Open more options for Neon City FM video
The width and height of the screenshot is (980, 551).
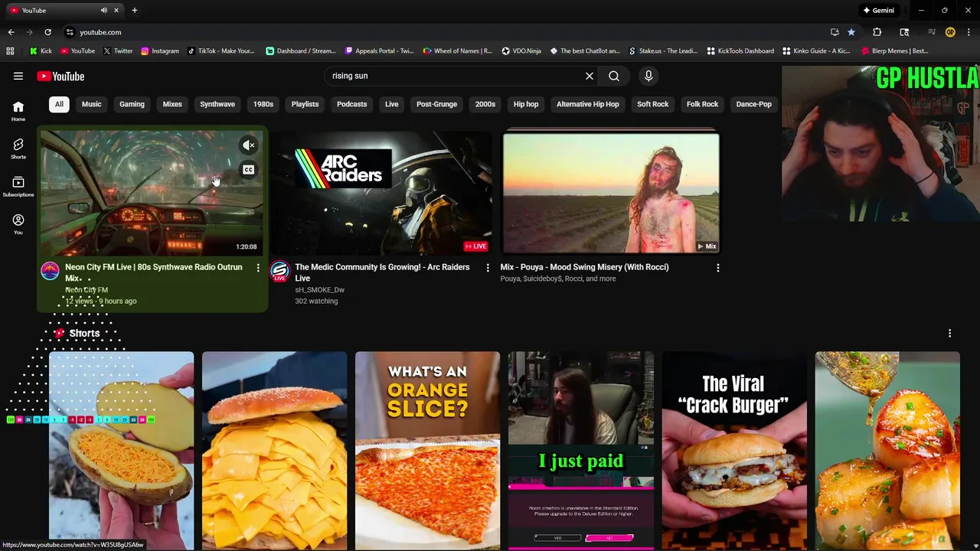click(258, 268)
